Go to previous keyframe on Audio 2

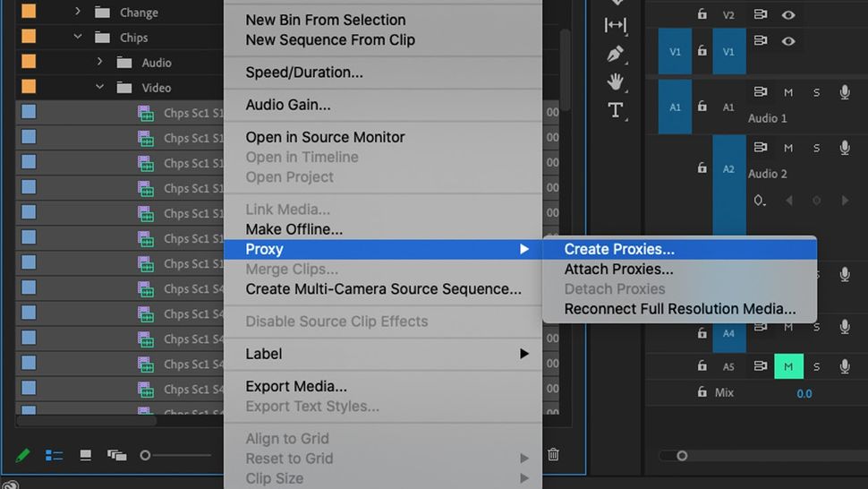[x=789, y=201]
